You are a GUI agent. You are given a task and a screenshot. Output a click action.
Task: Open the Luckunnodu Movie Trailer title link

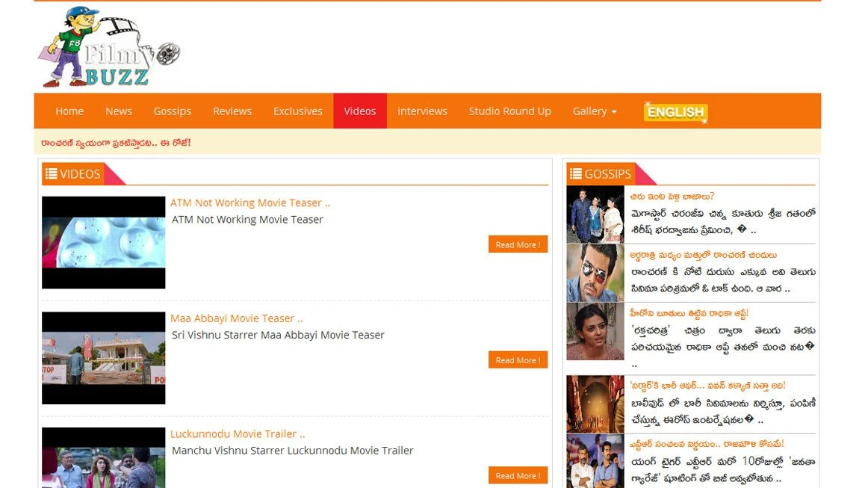coord(238,433)
